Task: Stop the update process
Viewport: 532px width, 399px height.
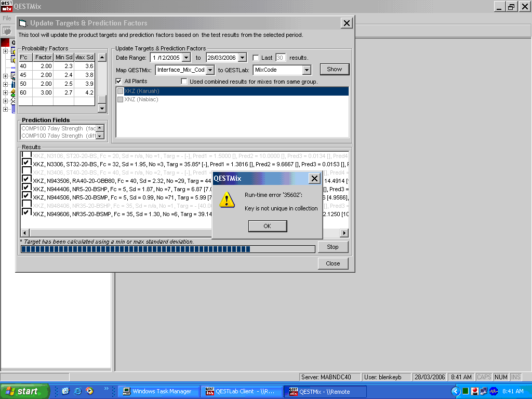Action: [x=332, y=247]
